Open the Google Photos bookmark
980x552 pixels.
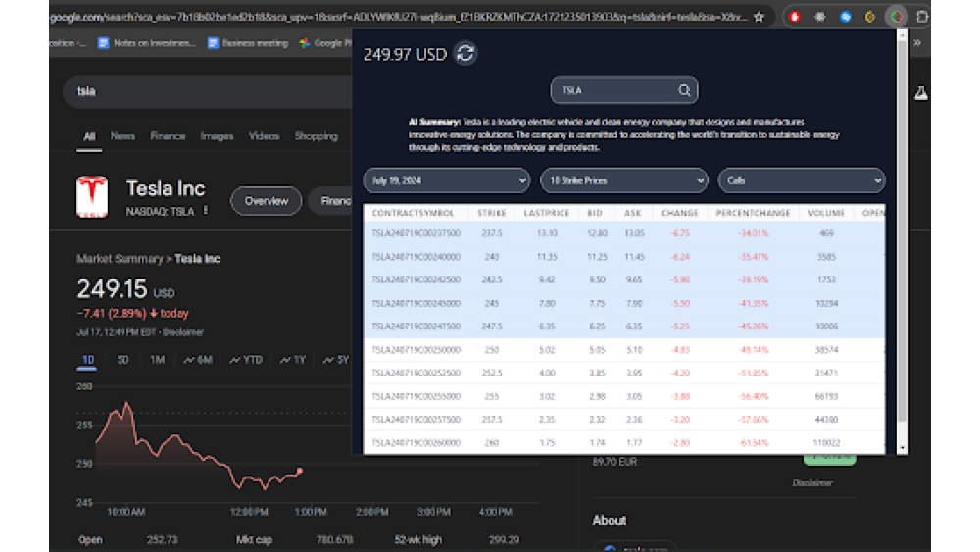(x=325, y=43)
